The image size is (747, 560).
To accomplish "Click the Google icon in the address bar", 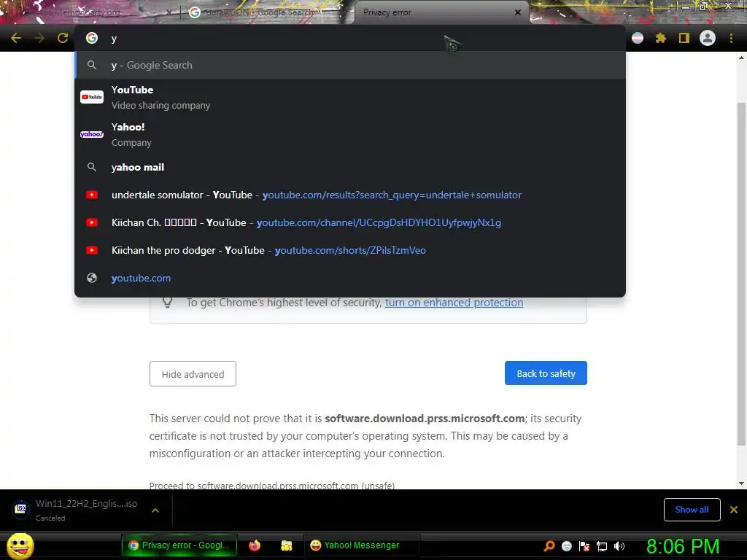I will click(91, 38).
